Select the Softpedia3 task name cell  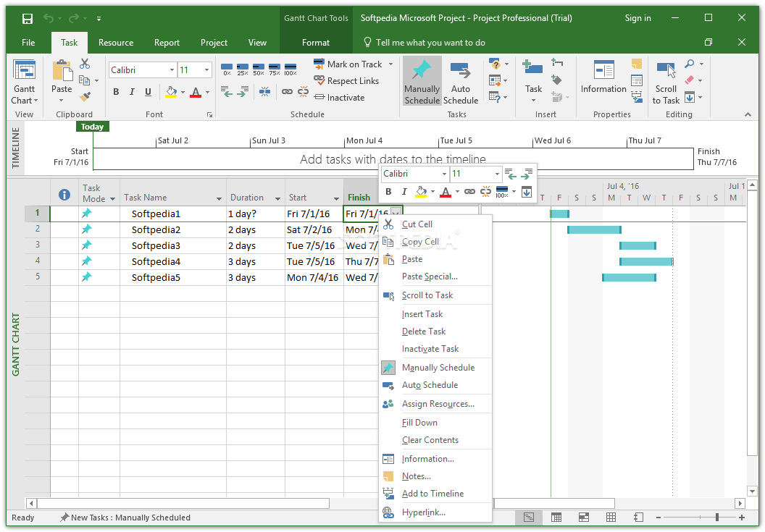pyautogui.click(x=173, y=246)
